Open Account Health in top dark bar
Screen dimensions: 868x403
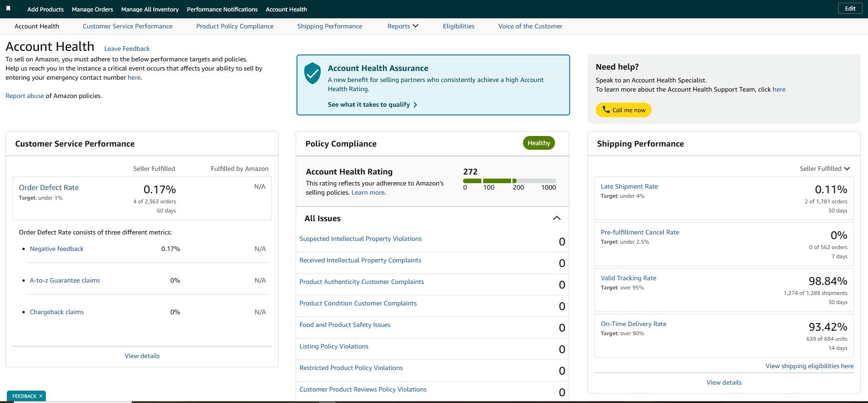[286, 9]
